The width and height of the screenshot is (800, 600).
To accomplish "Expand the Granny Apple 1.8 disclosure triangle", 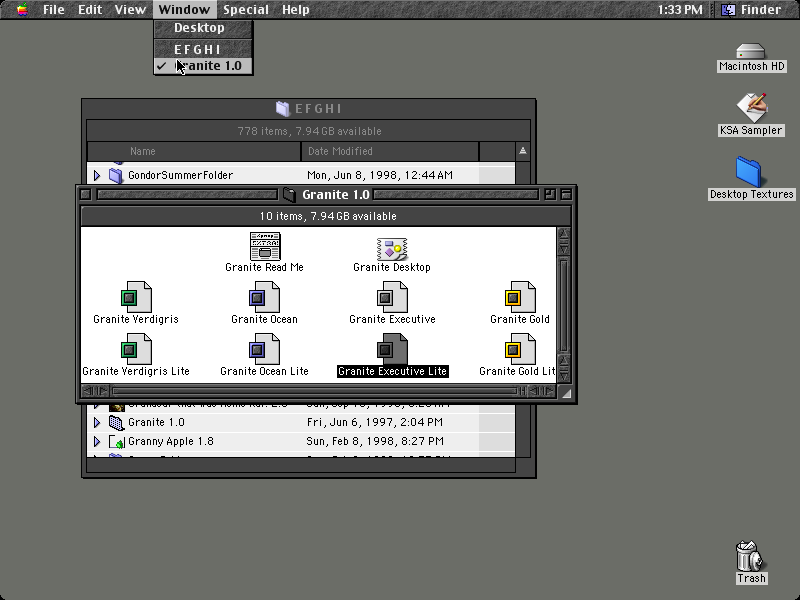I will coord(97,442).
